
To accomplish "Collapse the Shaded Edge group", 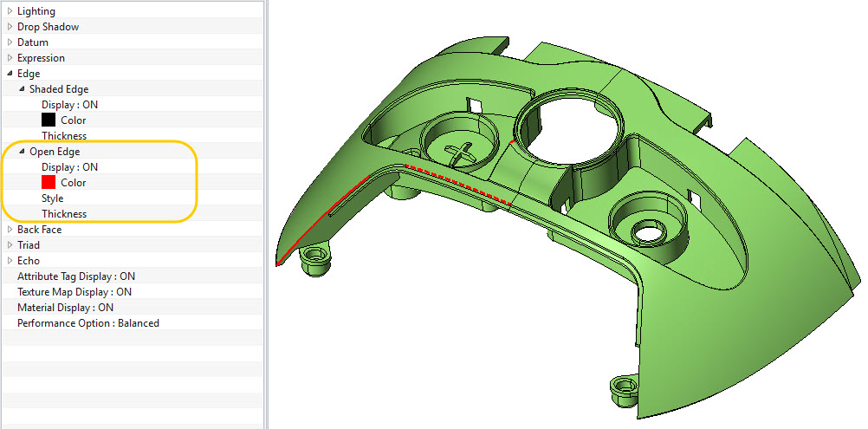I will click(x=23, y=88).
